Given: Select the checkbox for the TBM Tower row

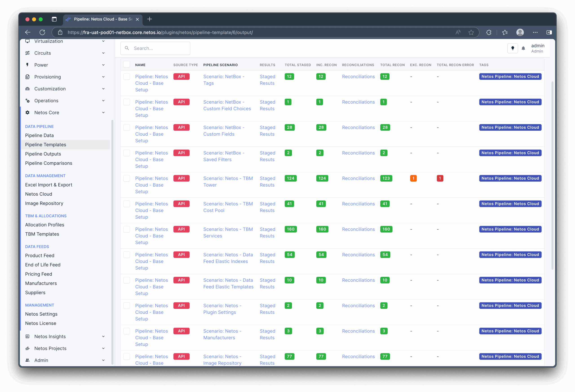Looking at the screenshot, I should point(126,178).
